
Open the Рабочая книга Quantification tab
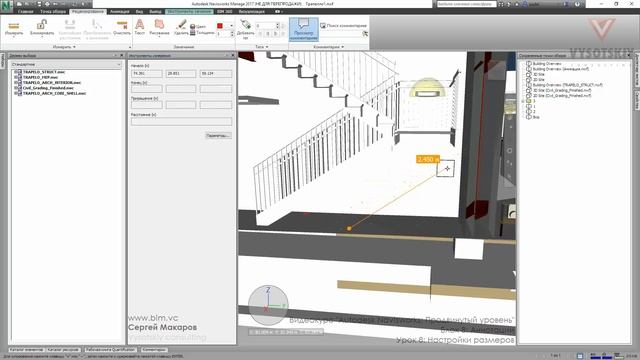pos(111,350)
